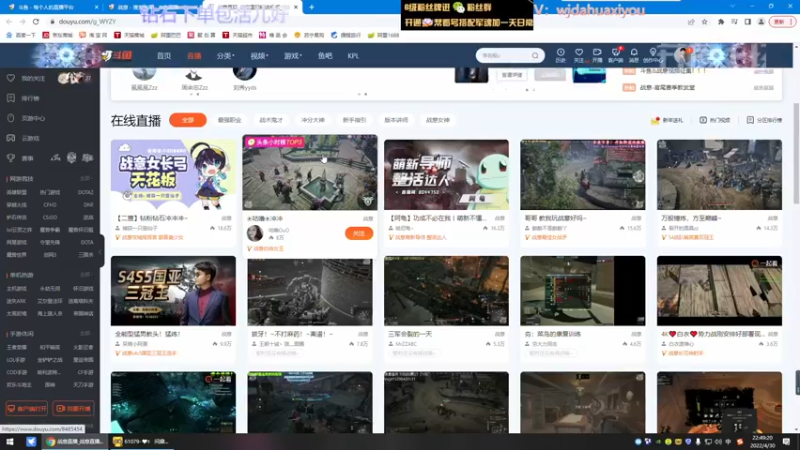This screenshot has height=450, width=800.
Task: Open the Windows Start menu
Action: pos(10,441)
